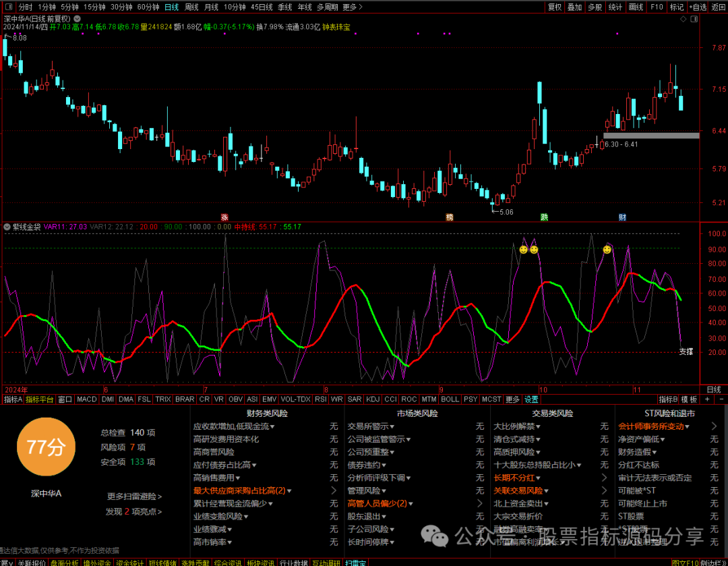Click the panel layout icon at top-left
The image size is (728, 566).
pyautogui.click(x=8, y=7)
